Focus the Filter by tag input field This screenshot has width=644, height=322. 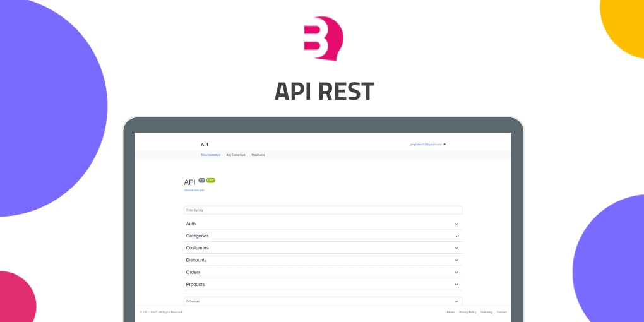point(323,210)
